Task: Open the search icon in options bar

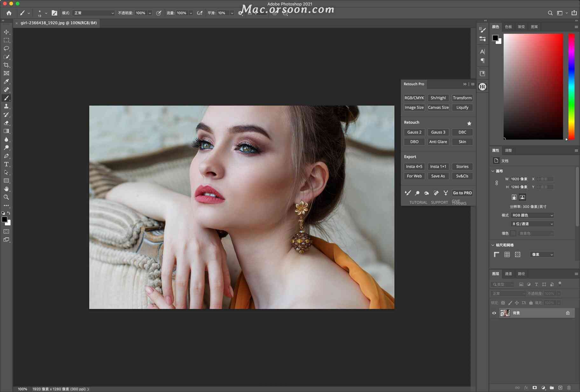Action: (x=550, y=13)
